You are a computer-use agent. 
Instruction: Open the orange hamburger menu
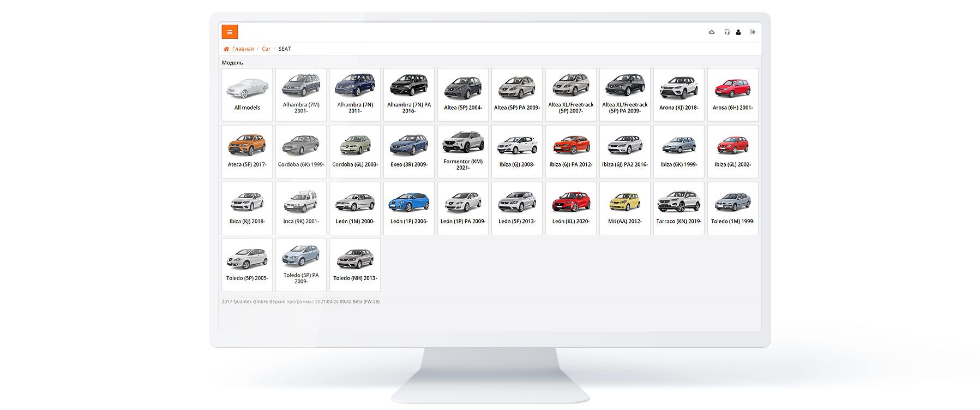click(230, 32)
